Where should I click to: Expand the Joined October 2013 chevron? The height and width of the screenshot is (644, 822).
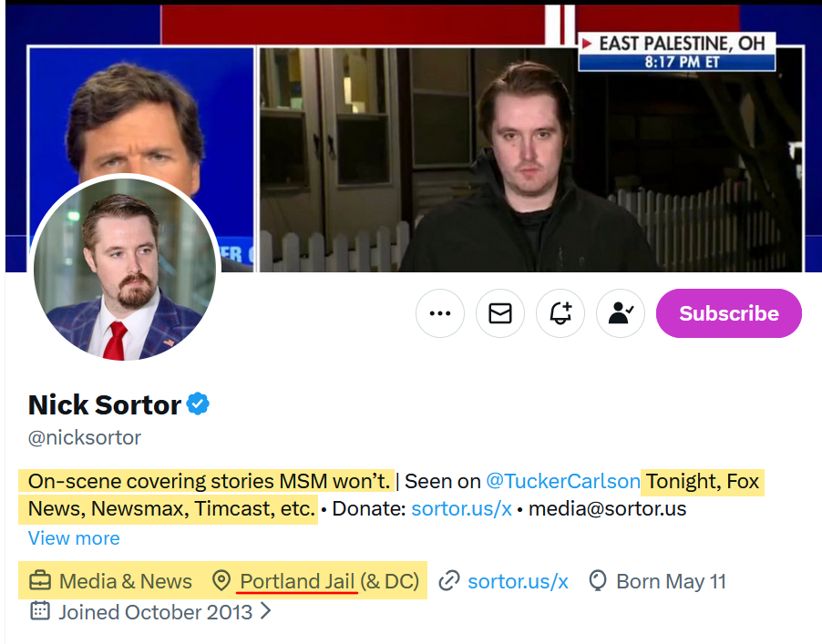tap(266, 611)
